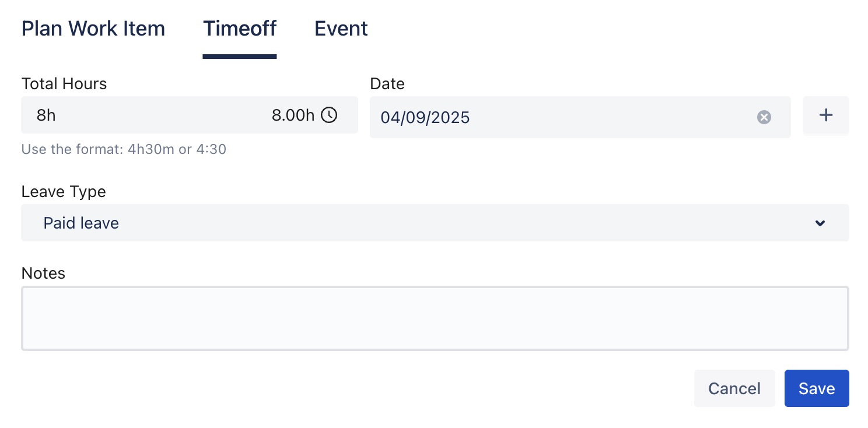Cancel the timeoff form

pyautogui.click(x=734, y=388)
